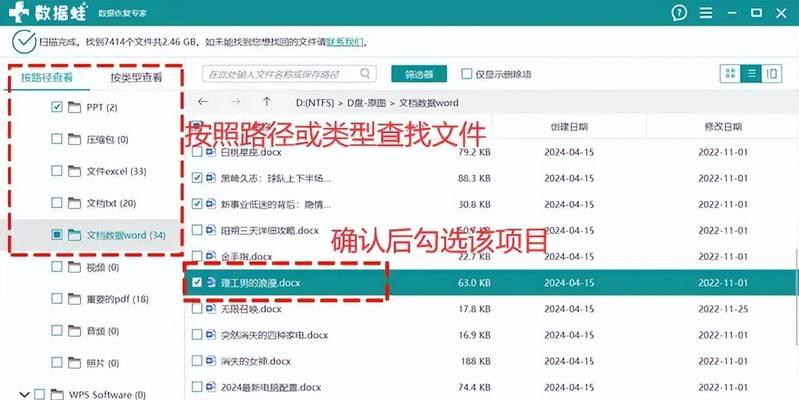Check the 压缩包 (0) folder checkbox

point(57,139)
